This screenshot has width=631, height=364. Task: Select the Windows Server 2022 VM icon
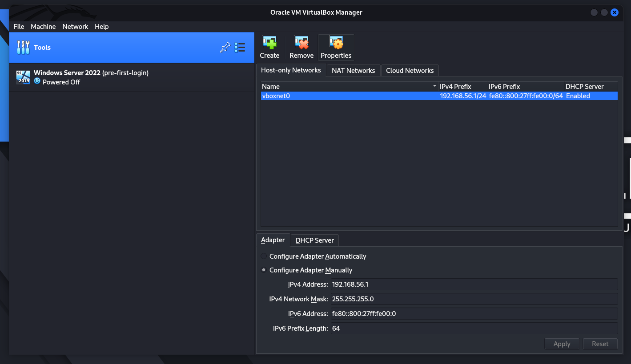click(x=23, y=77)
